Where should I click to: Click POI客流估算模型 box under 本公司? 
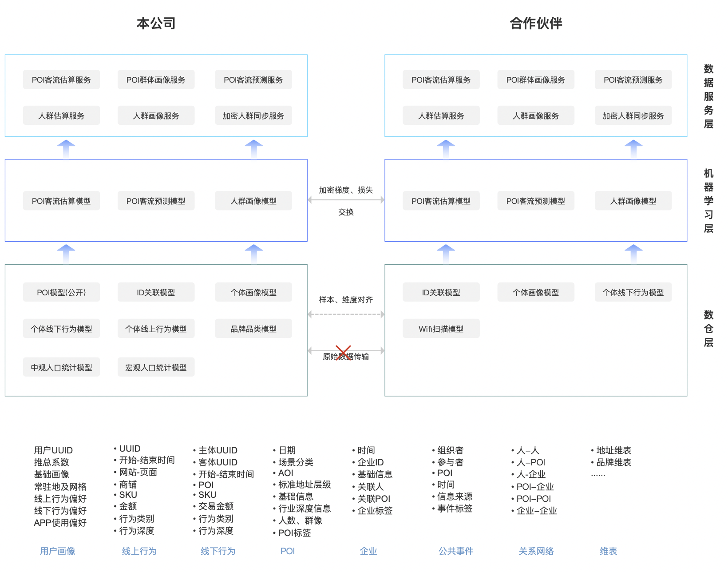(x=61, y=201)
